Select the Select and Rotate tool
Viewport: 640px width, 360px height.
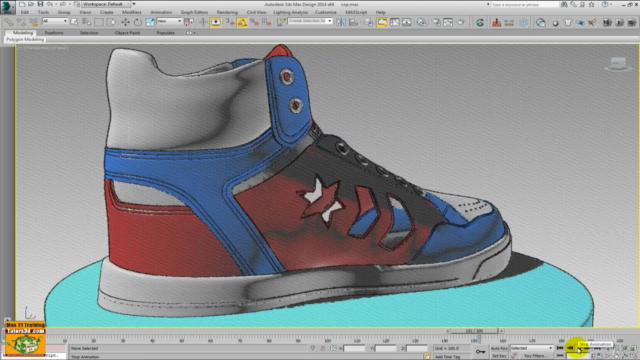pos(138,22)
